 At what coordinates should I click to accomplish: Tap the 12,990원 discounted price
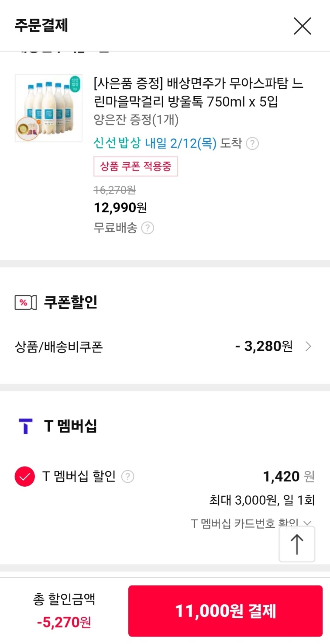pyautogui.click(x=120, y=208)
